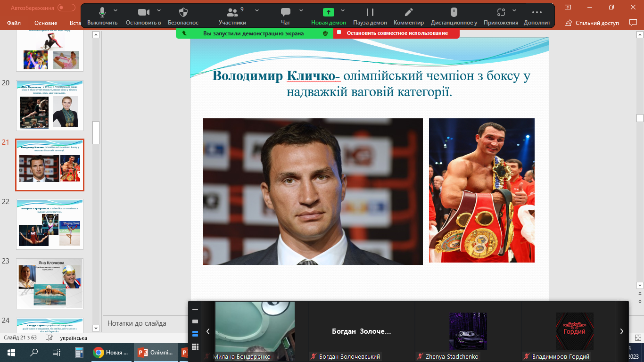Switch video panel to grid view
The width and height of the screenshot is (644, 362).
pos(195,346)
